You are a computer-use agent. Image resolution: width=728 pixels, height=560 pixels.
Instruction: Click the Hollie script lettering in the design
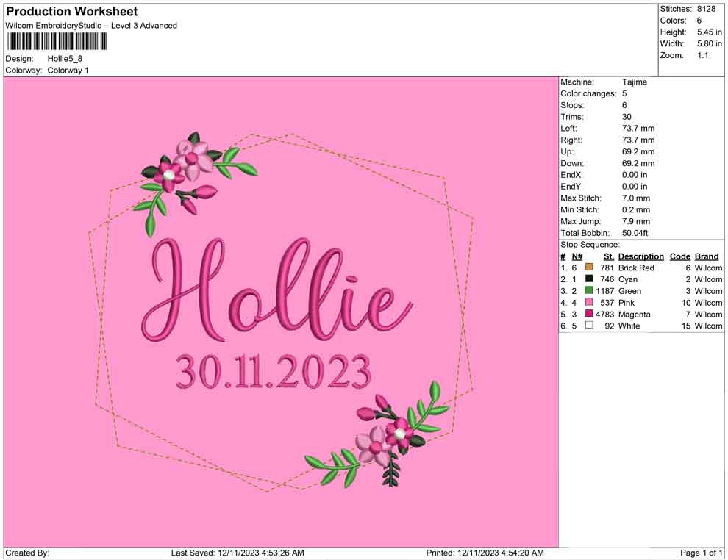(276, 291)
